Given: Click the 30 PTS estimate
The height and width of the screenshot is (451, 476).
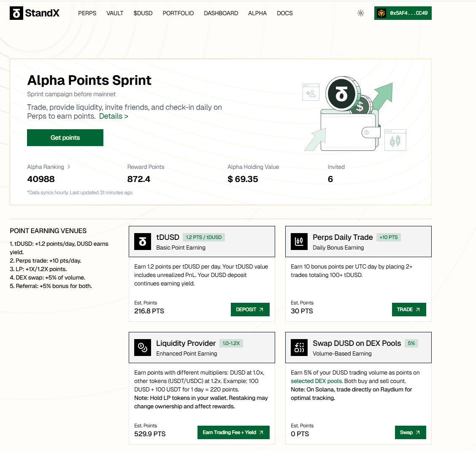Looking at the screenshot, I should (302, 311).
